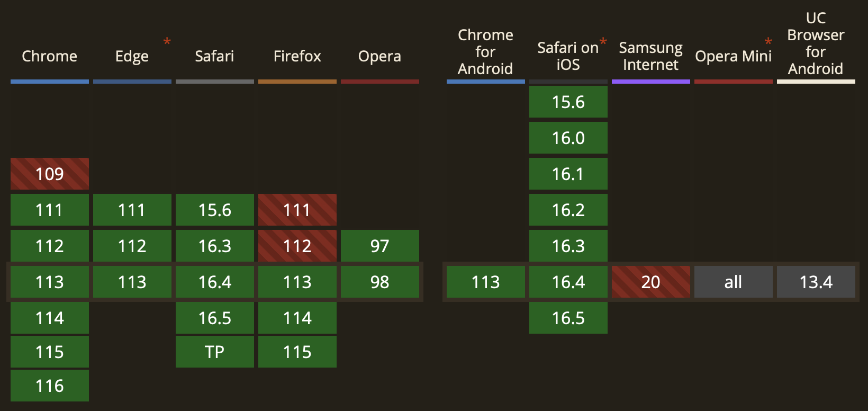Open the UC Browser for Android header

click(816, 43)
